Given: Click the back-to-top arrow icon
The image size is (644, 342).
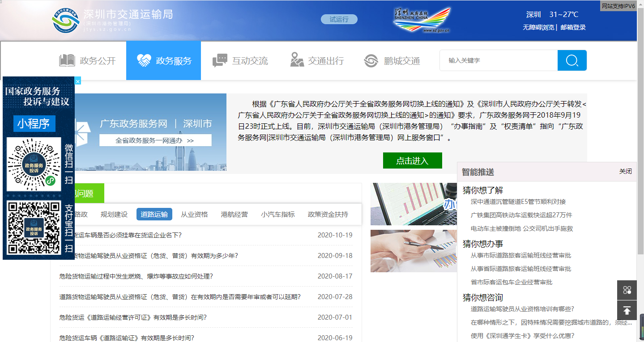Looking at the screenshot, I should click(x=628, y=310).
